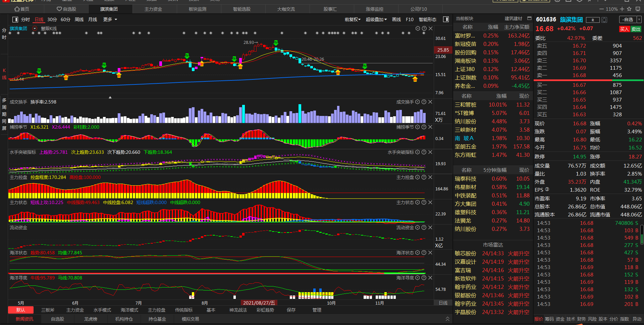The height and width of the screenshot is (325, 644).
Task: Open help icon of main K-line chart
Action: click(424, 28)
